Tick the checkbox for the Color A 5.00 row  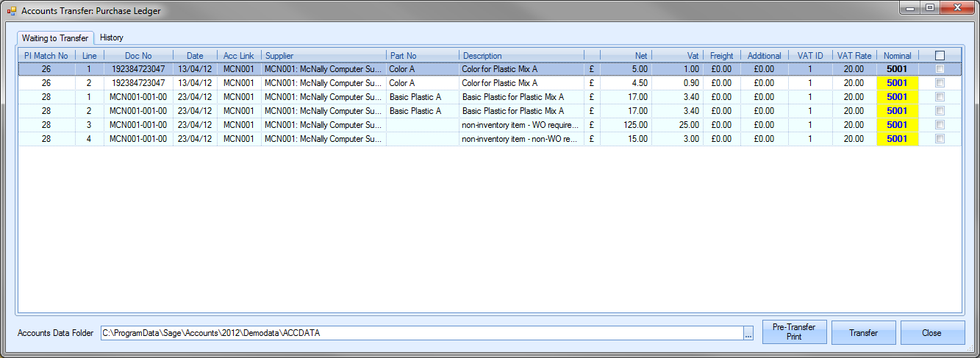[940, 69]
